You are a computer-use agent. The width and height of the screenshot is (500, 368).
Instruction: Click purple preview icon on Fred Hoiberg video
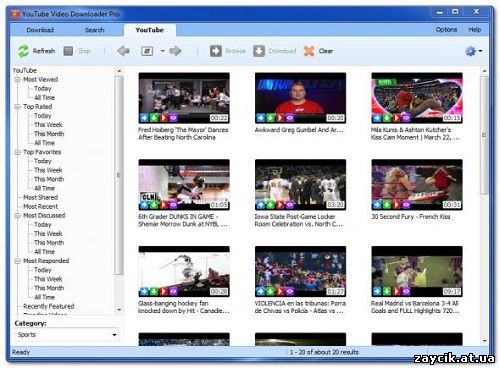click(x=173, y=118)
